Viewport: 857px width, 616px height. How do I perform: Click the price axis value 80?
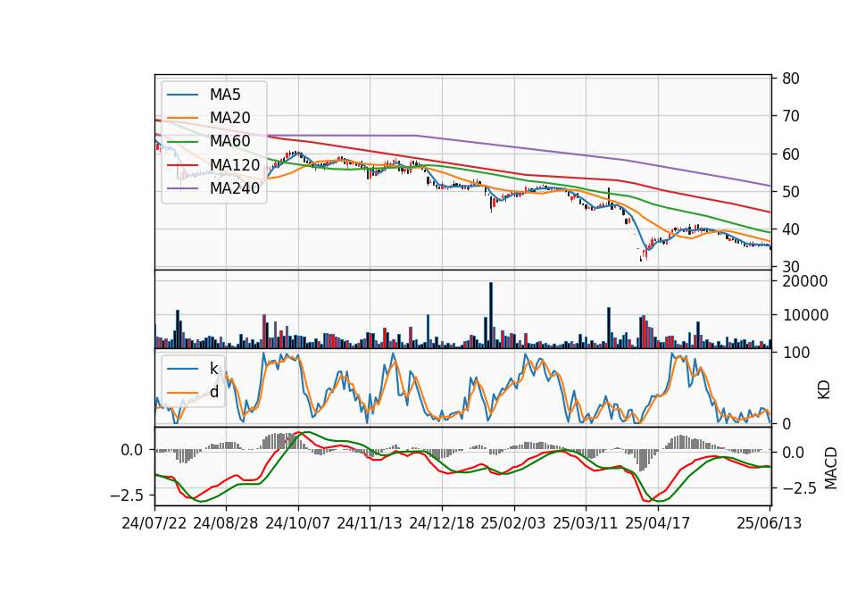pyautogui.click(x=791, y=79)
